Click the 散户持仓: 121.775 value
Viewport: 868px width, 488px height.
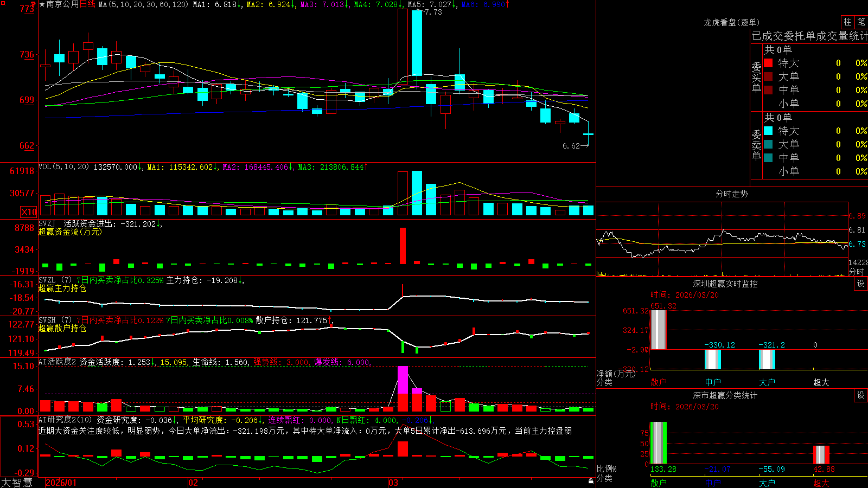pos(294,320)
